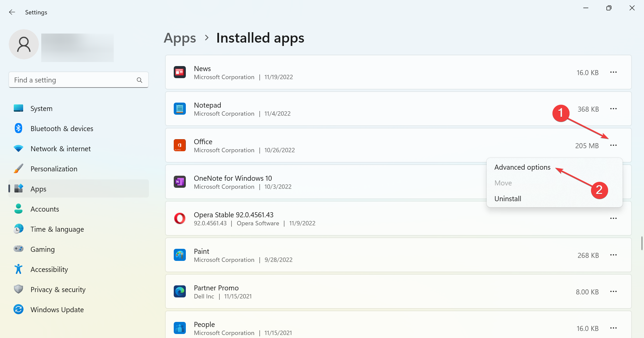Image resolution: width=644 pixels, height=338 pixels.
Task: Click the Gaming controller icon
Action: coord(18,249)
